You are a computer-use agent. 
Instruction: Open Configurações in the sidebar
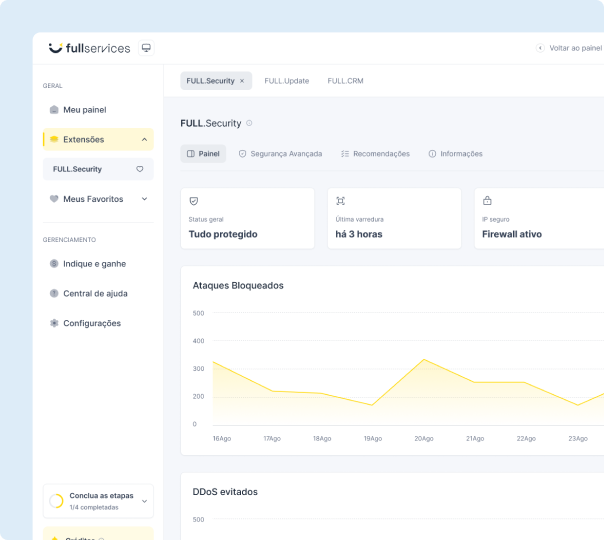[x=91, y=324]
